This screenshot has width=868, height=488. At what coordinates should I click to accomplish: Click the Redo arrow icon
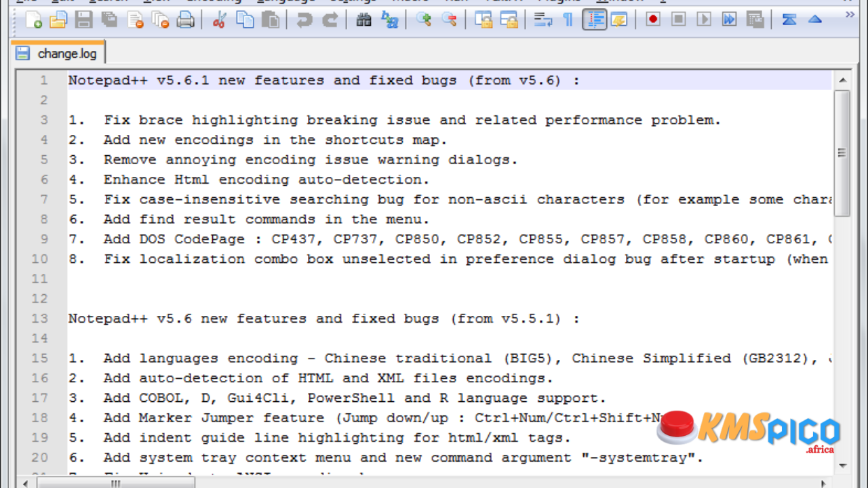coord(330,20)
